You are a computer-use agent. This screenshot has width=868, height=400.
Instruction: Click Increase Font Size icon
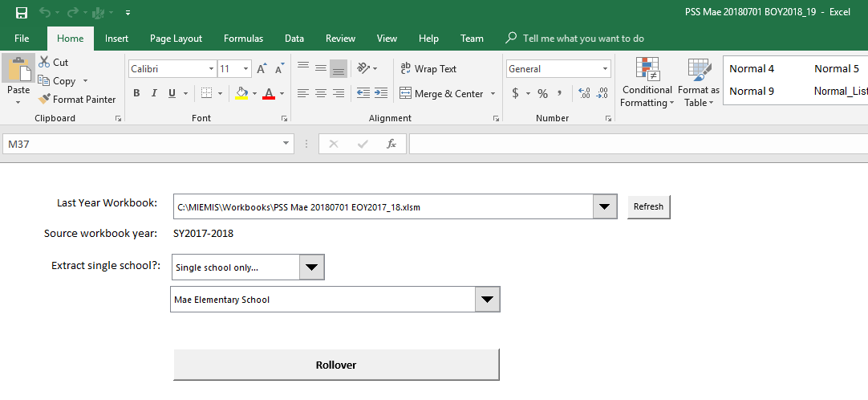(x=262, y=69)
